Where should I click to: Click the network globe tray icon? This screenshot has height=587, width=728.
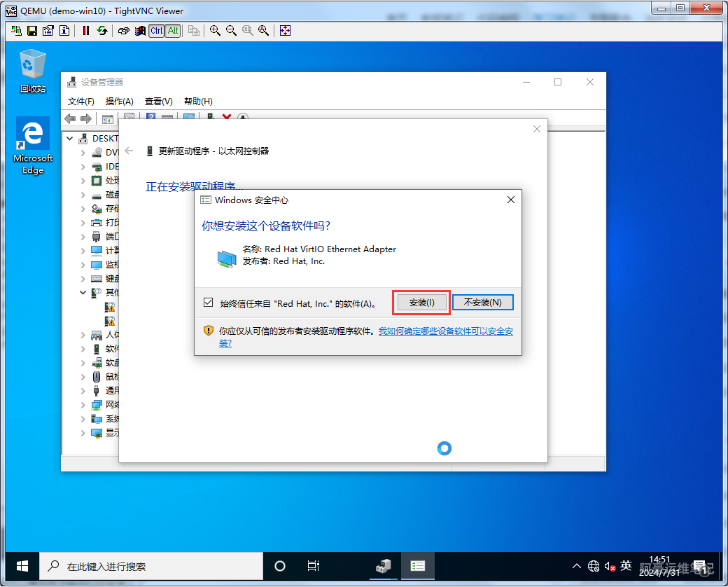(594, 566)
